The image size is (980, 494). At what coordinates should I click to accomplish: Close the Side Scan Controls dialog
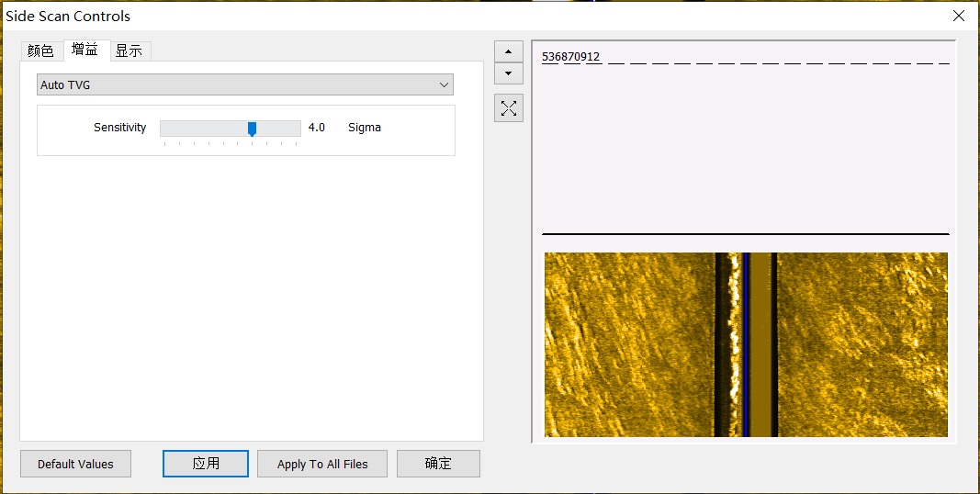coord(958,16)
